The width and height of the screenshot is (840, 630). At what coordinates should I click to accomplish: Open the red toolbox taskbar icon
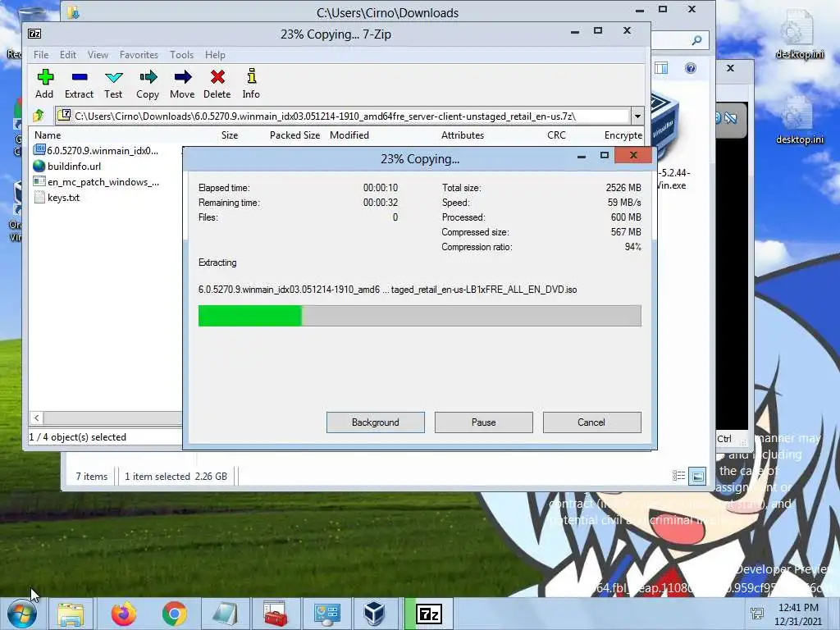276,614
